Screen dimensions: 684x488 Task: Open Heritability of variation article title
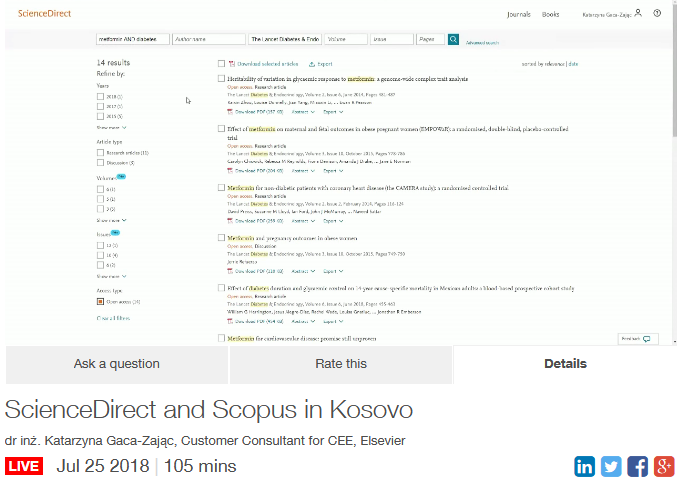[x=347, y=79]
